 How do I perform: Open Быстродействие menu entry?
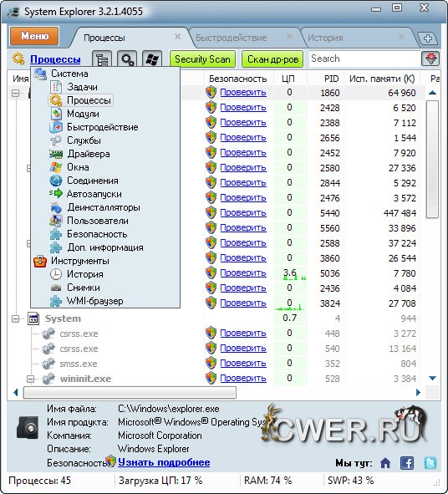click(x=103, y=127)
